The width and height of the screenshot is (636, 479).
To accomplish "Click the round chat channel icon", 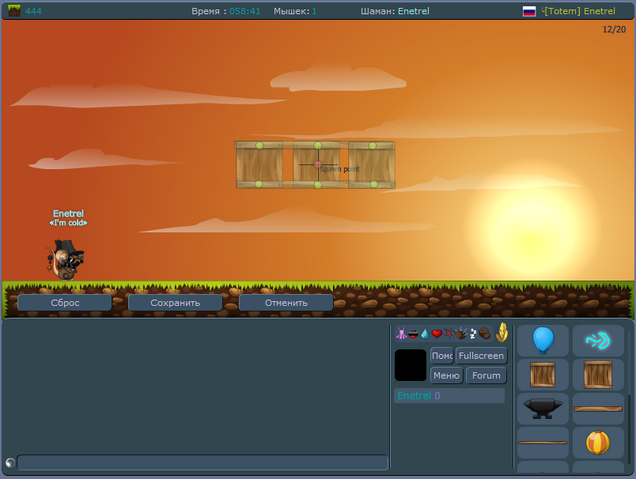I will coord(10,462).
